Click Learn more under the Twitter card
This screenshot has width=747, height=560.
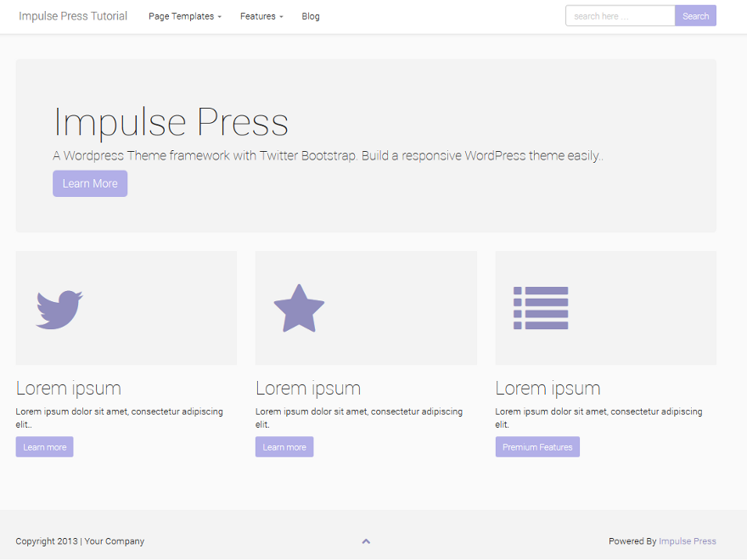44,446
